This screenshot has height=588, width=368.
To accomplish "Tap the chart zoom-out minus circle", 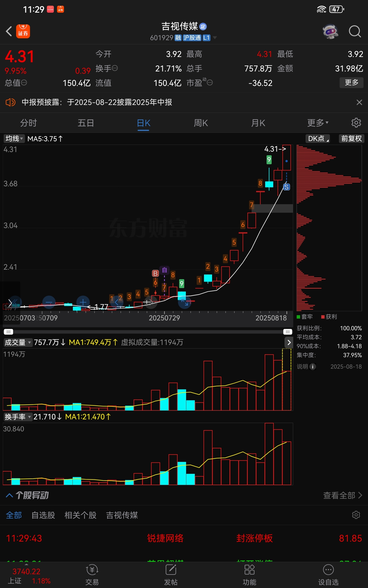I will coord(49,302).
